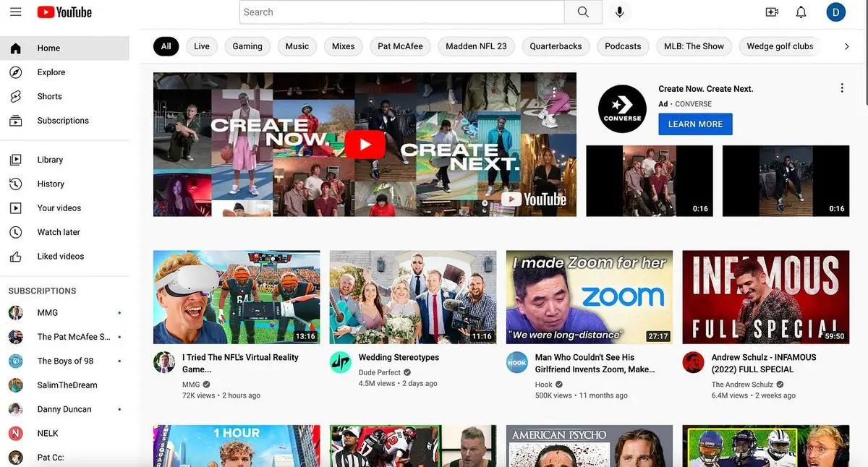Play the Create Now ad video
This screenshot has height=467, width=868.
point(365,145)
